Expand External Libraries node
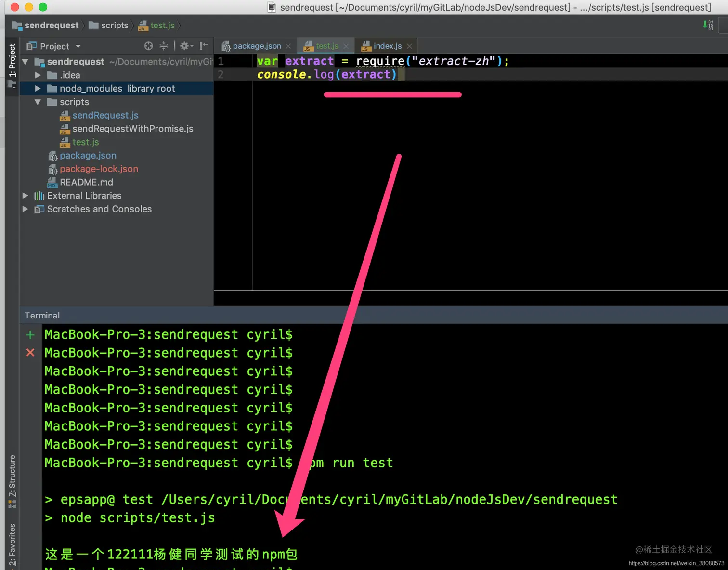Viewport: 728px width, 570px height. click(x=26, y=196)
